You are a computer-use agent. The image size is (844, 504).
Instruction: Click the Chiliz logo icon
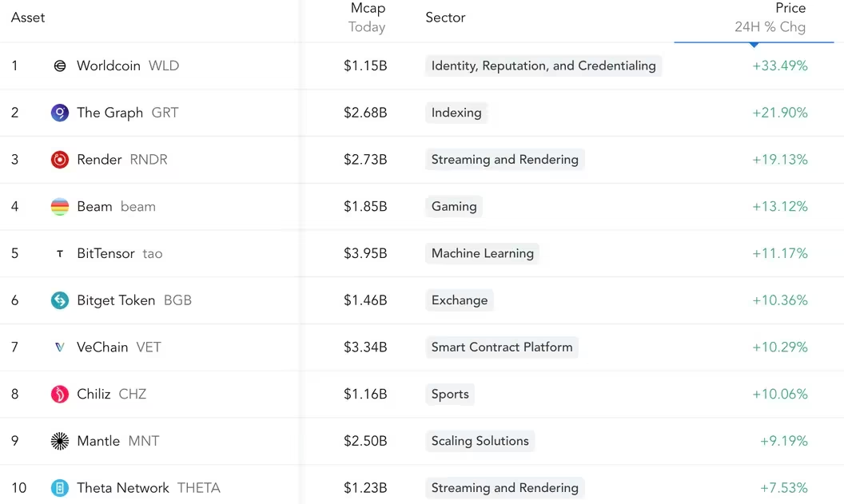tap(60, 394)
